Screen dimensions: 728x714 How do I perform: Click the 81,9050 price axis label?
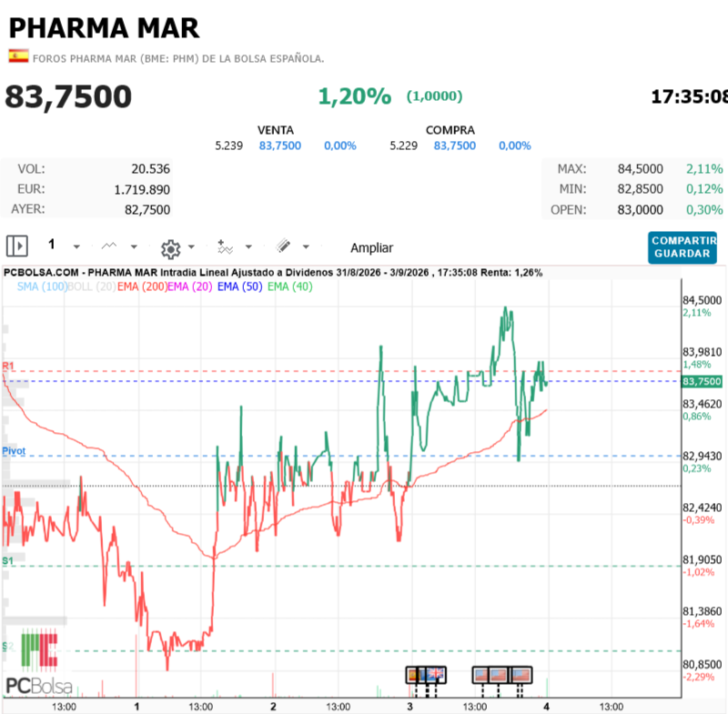point(702,560)
